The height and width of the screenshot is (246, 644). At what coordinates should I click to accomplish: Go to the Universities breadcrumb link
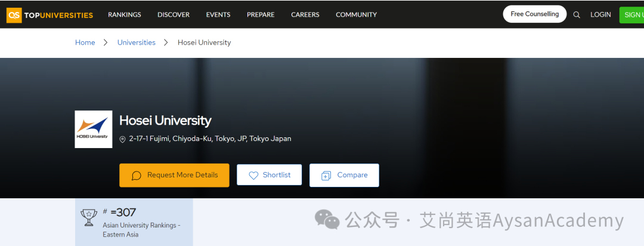click(137, 42)
